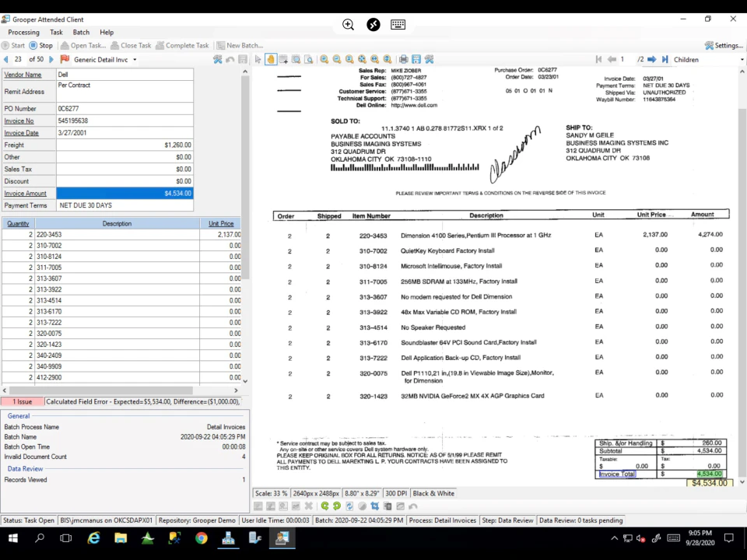This screenshot has width=747, height=560.
Task: Select the Pan hand tool in viewer toolbar
Action: [x=270, y=59]
